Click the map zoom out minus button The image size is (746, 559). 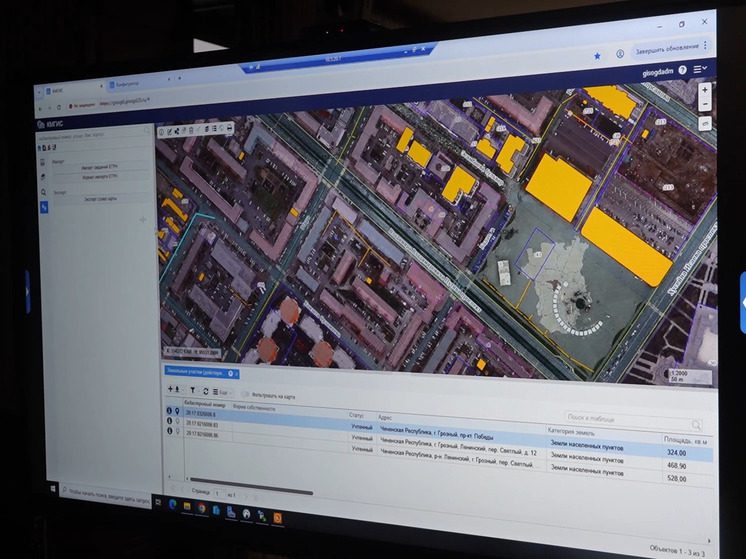click(707, 104)
